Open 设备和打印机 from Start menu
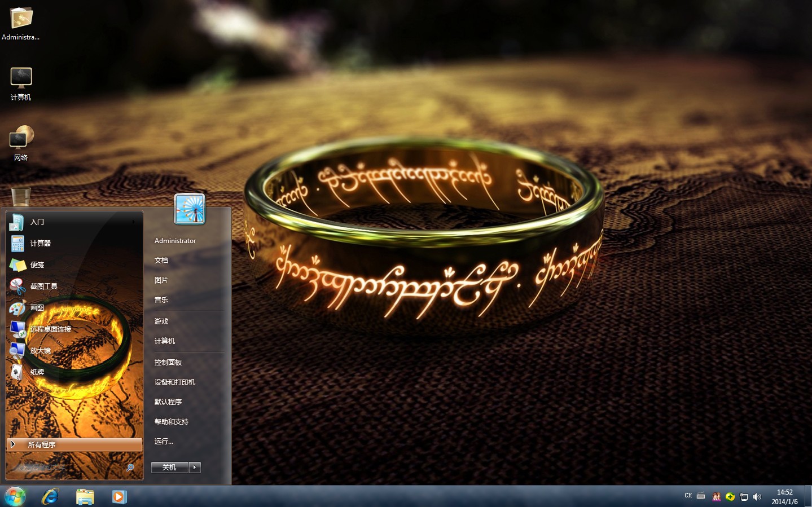Screen dimensions: 812x507 (175, 382)
